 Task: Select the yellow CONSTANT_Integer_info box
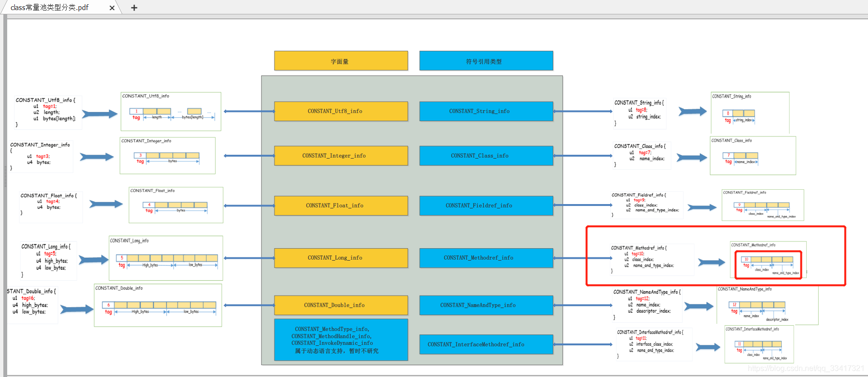click(341, 156)
